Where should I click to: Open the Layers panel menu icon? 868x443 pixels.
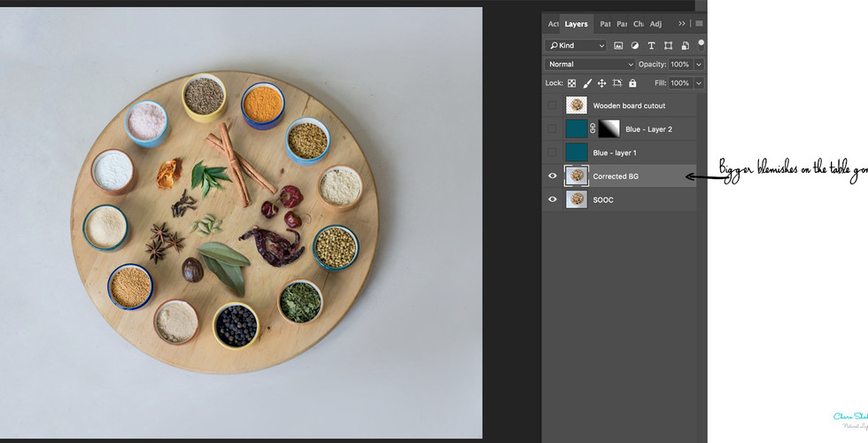click(x=699, y=24)
